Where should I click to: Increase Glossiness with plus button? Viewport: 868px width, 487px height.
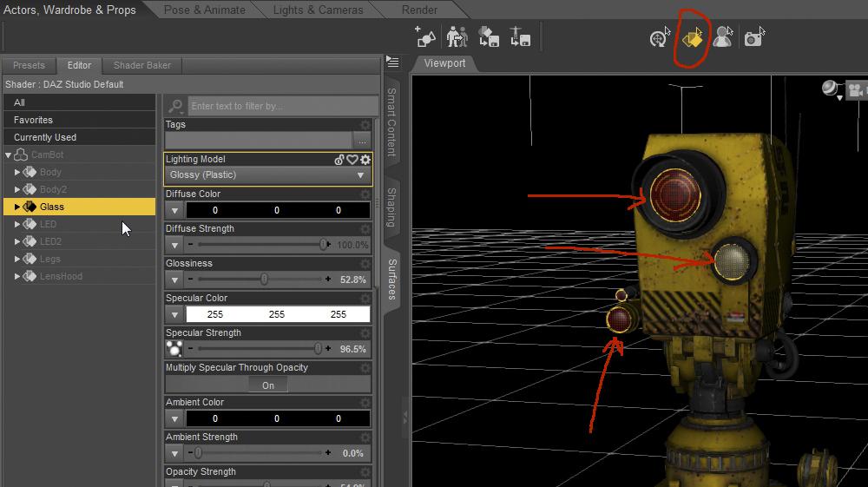click(328, 280)
